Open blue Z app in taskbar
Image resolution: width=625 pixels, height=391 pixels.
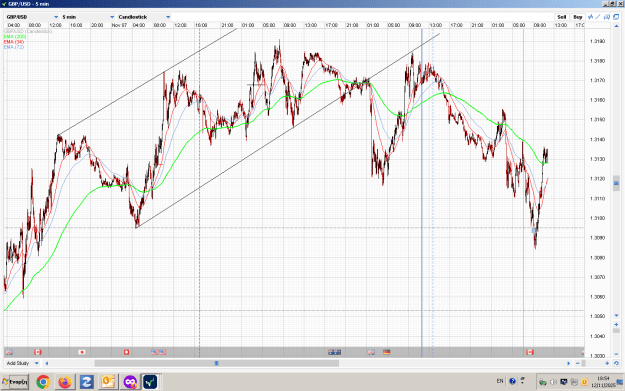[x=86, y=382]
